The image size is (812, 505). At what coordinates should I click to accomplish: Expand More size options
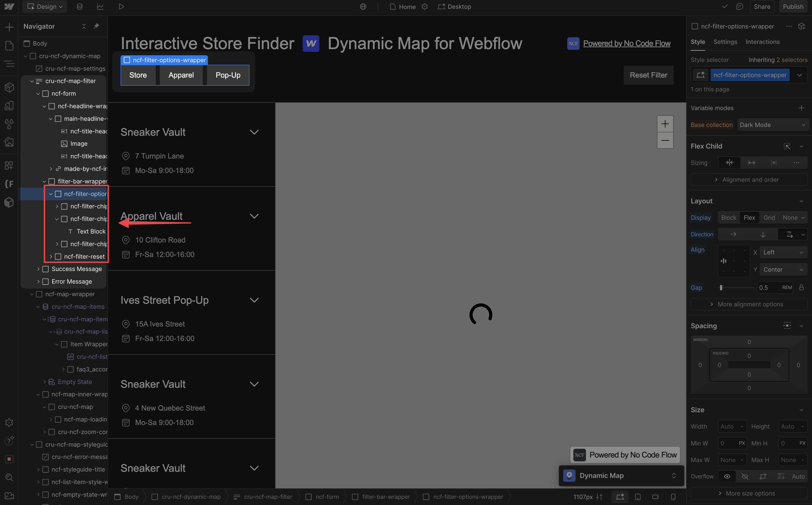coord(749,494)
